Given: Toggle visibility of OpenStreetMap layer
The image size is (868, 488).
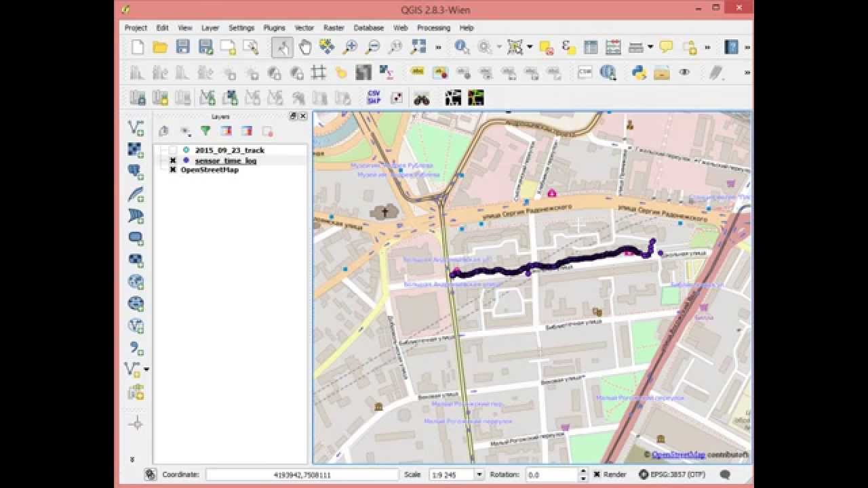Looking at the screenshot, I should [x=173, y=170].
